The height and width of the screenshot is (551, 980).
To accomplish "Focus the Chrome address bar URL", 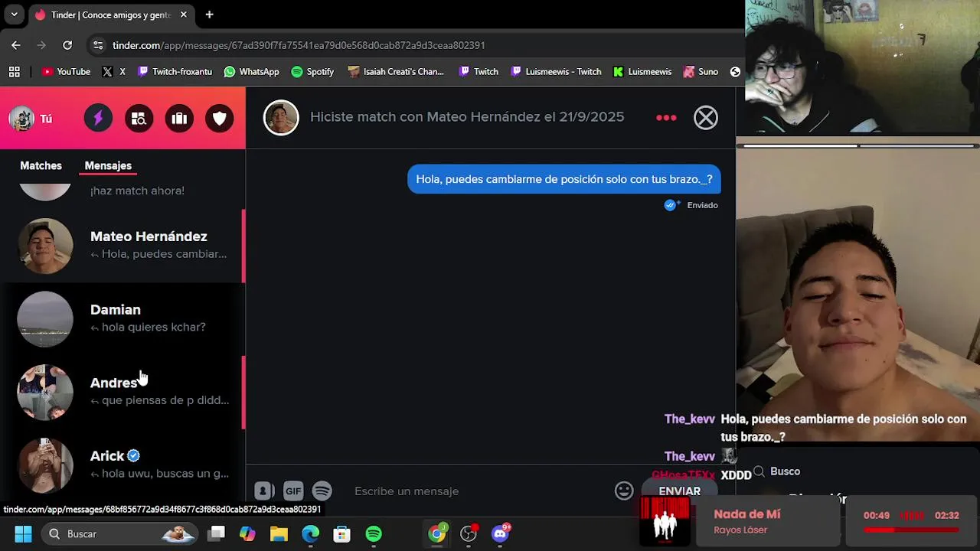I will click(x=299, y=45).
